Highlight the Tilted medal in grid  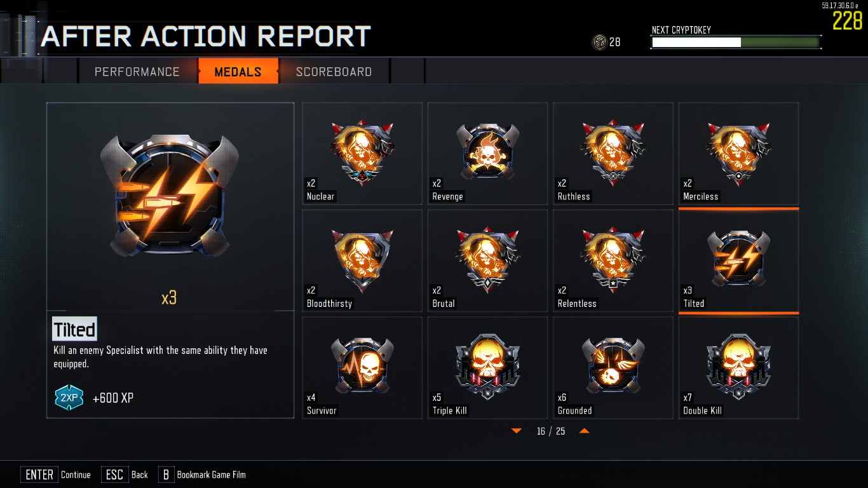tap(738, 261)
